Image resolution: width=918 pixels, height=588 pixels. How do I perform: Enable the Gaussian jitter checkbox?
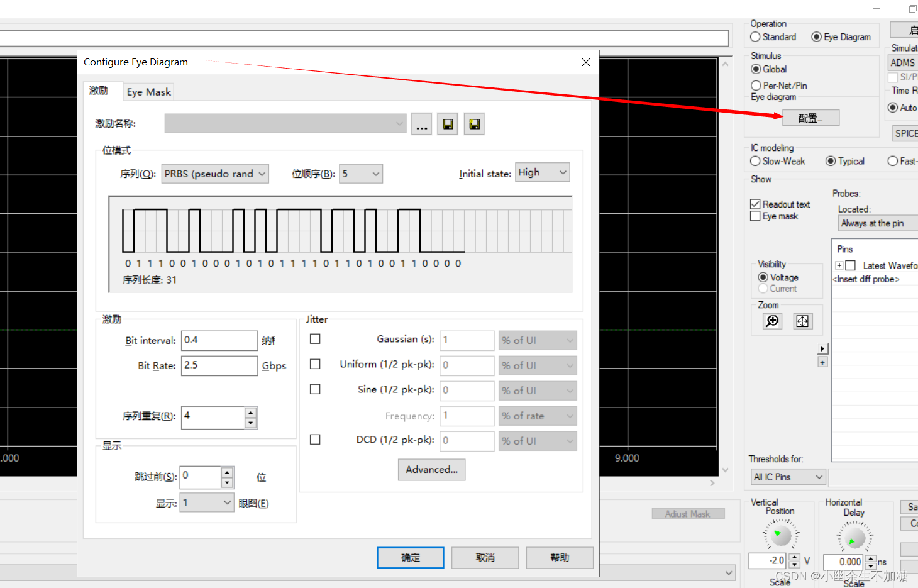(x=315, y=339)
